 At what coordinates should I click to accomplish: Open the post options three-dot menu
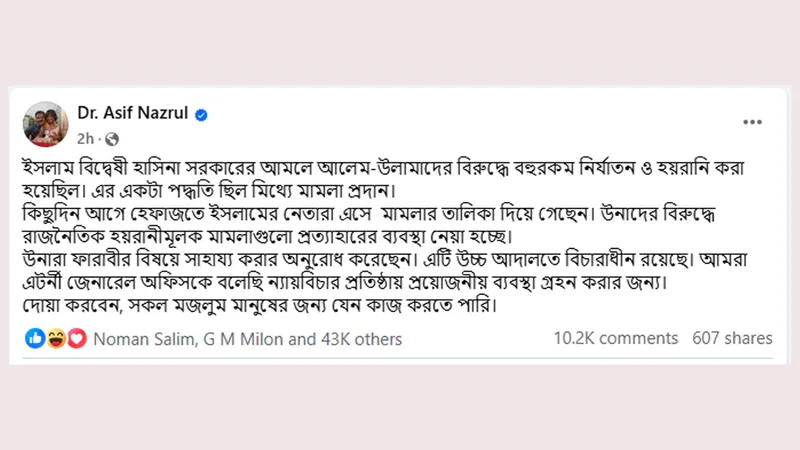point(752,122)
